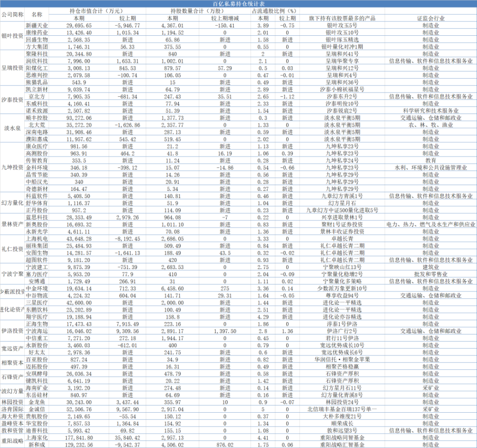
Task: Click the product 汐泰小棉袄福星号
Action: (342, 90)
